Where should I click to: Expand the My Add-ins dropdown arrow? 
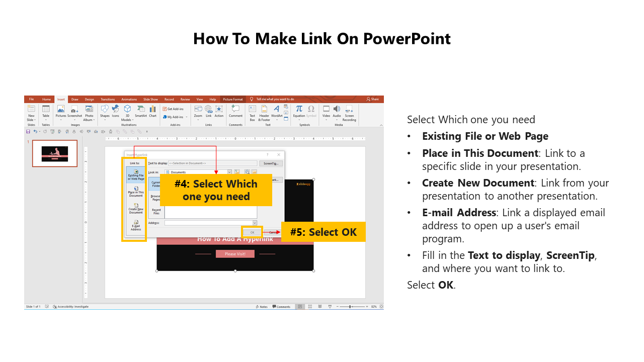click(187, 117)
